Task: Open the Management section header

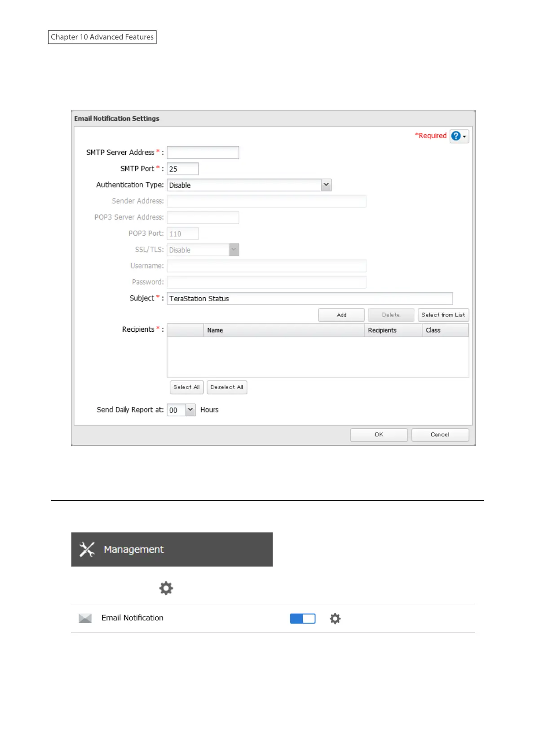Action: click(x=172, y=549)
